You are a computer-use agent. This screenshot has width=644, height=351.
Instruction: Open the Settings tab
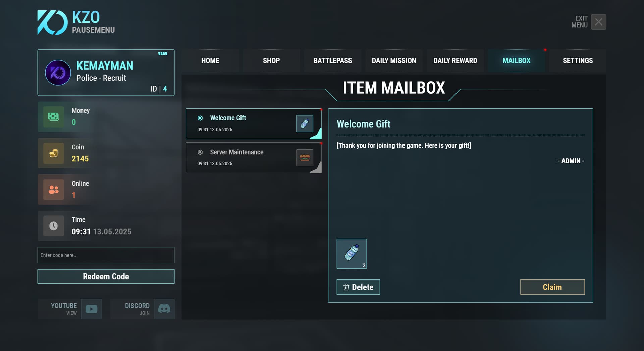[x=578, y=61]
